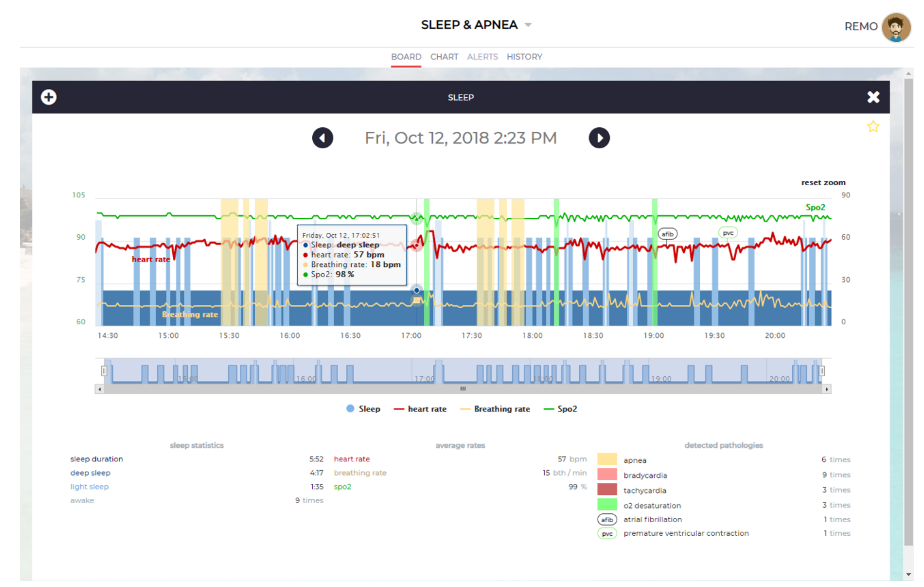The width and height of the screenshot is (924, 587).
Task: Go to the next sleep record
Action: [x=599, y=138]
